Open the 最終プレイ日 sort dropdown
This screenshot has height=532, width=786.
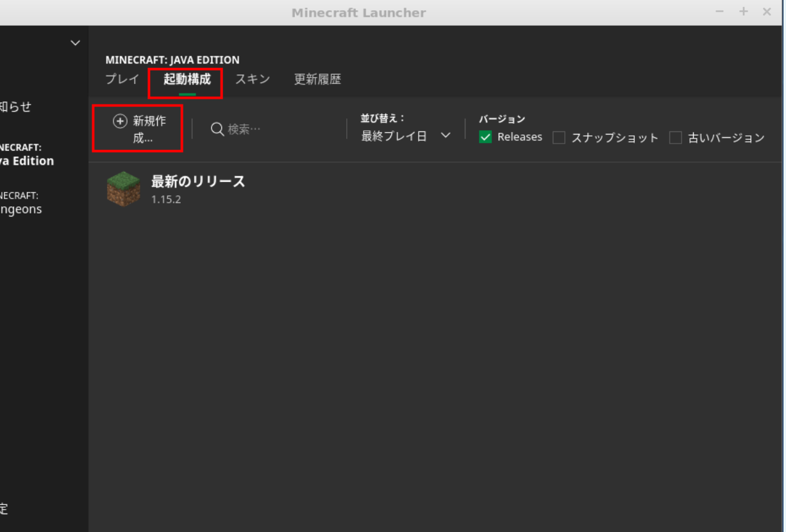[x=406, y=136]
